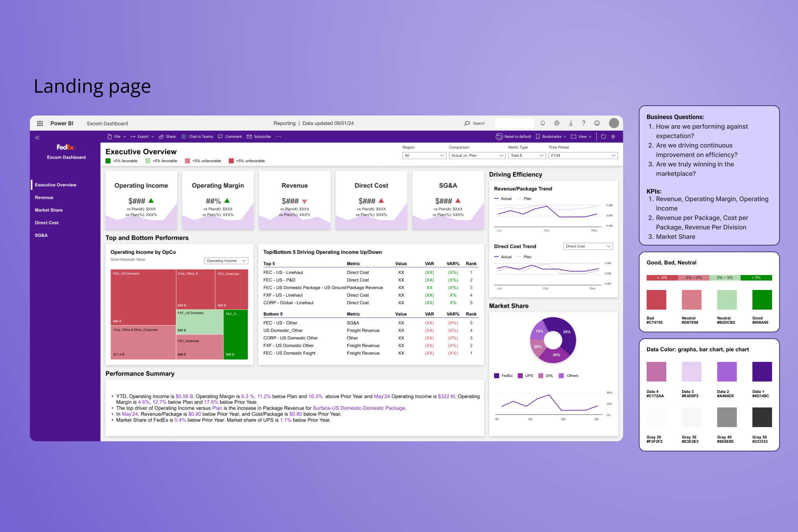Go to Direct Cost page in sidebar
This screenshot has height=532, width=798.
click(46, 223)
